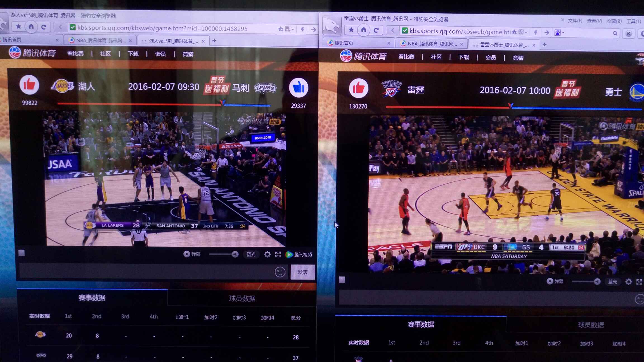Stop the left video with square button

pyautogui.click(x=22, y=253)
